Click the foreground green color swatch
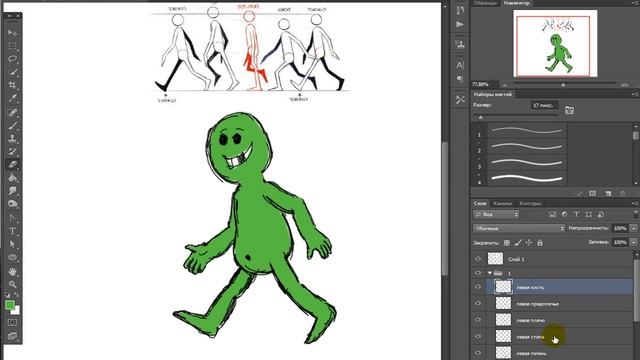The image size is (640, 360). click(9, 305)
